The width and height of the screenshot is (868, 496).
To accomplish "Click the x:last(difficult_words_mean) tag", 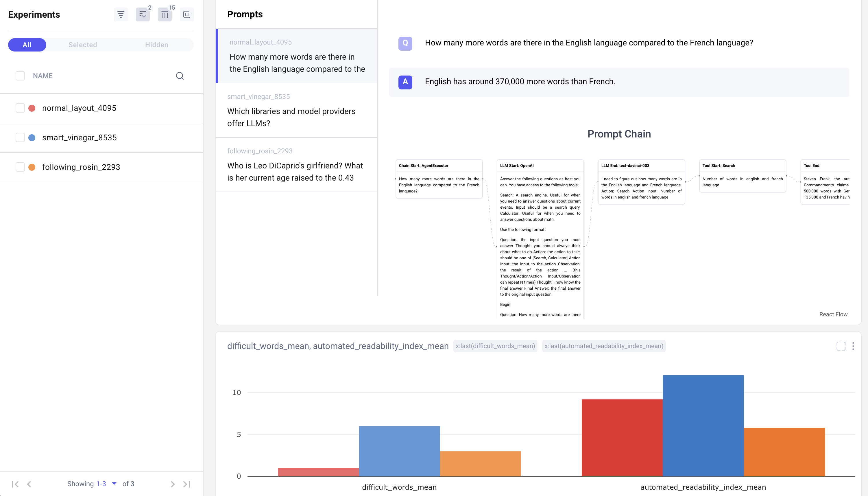I will [495, 346].
